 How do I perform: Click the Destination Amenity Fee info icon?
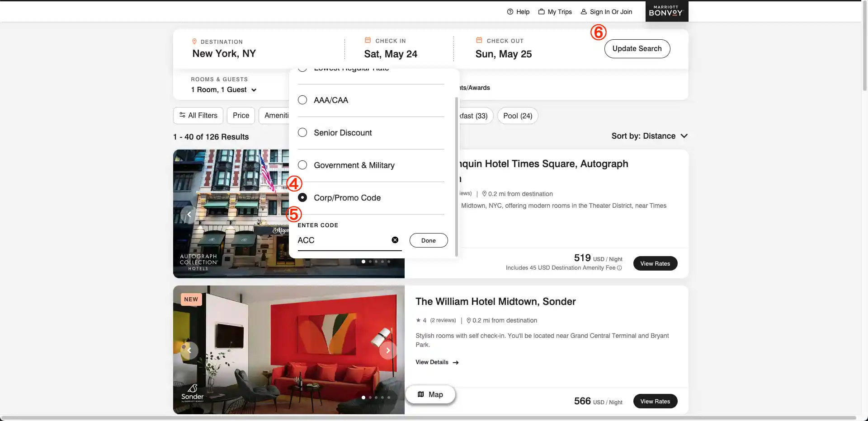[x=619, y=268]
